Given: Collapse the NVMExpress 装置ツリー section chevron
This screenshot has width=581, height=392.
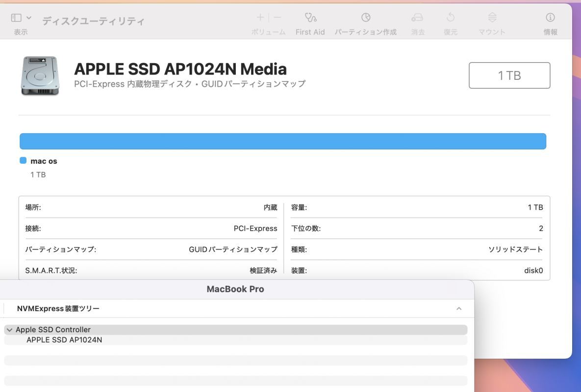Looking at the screenshot, I should (459, 308).
